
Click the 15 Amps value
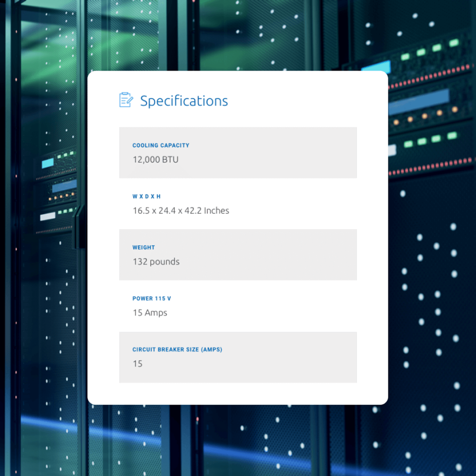pyautogui.click(x=150, y=313)
